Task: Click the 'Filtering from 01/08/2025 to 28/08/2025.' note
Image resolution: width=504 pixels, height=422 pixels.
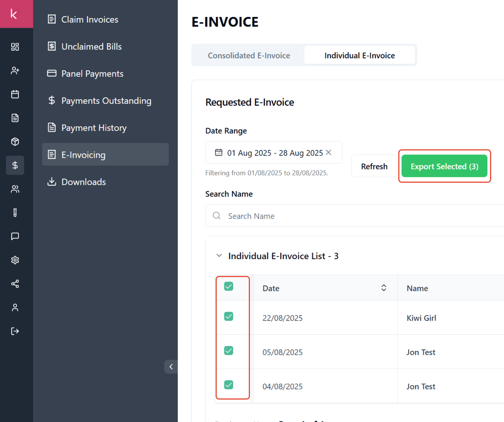Action: tap(267, 173)
